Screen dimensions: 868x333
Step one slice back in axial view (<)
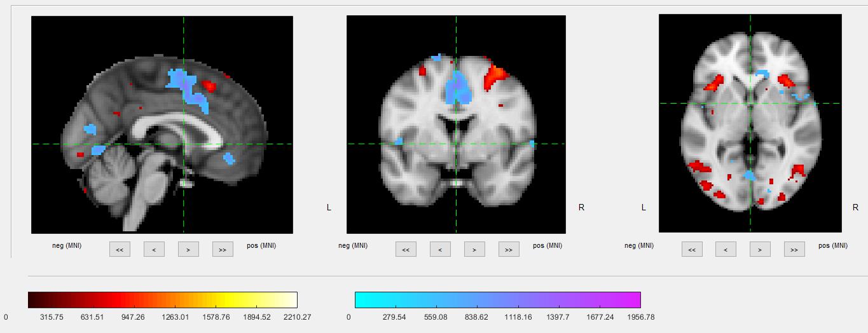point(726,249)
